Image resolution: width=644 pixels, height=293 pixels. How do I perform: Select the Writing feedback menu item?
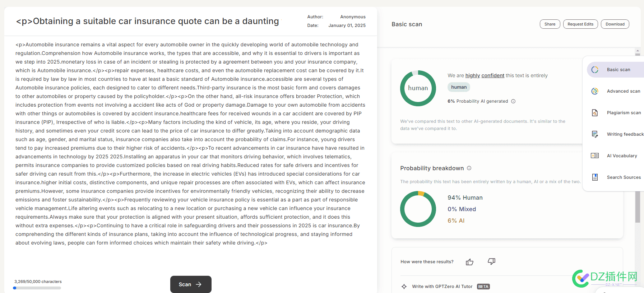click(x=615, y=134)
